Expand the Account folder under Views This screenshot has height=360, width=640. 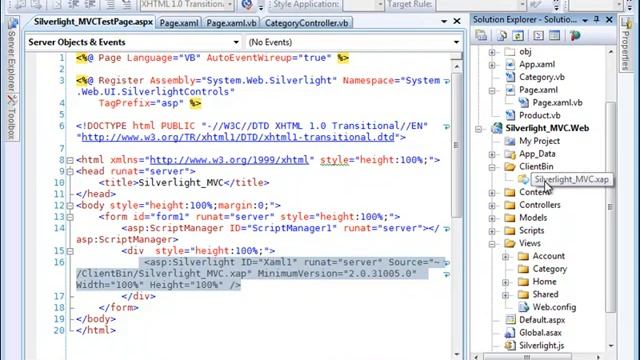click(x=505, y=256)
